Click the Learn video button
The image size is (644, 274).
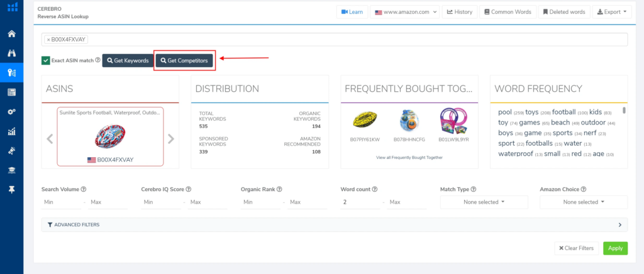352,12
